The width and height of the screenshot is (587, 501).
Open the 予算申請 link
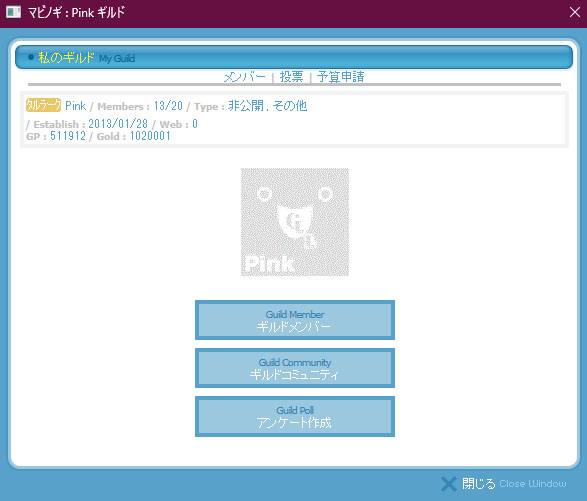(340, 77)
